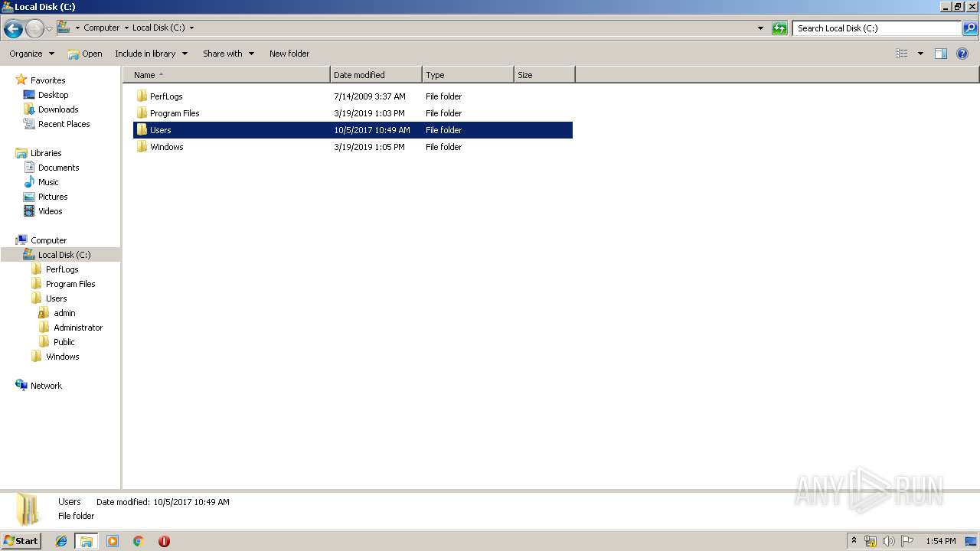Click the volume speaker tray icon
Image resolution: width=980 pixels, height=551 pixels.
[x=888, y=541]
